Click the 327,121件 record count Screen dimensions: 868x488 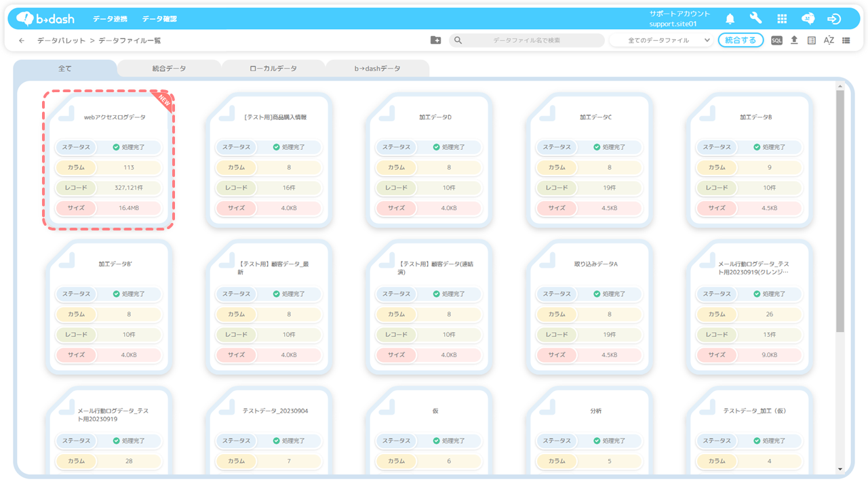[x=128, y=188]
